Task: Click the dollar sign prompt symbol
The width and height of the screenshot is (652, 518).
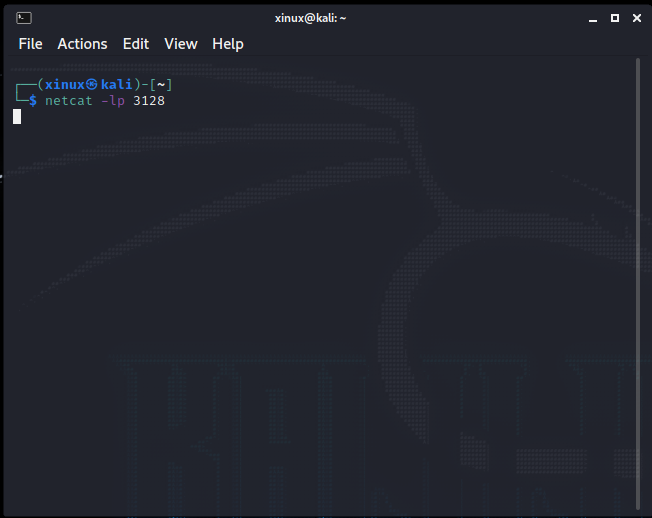Action: click(x=33, y=101)
